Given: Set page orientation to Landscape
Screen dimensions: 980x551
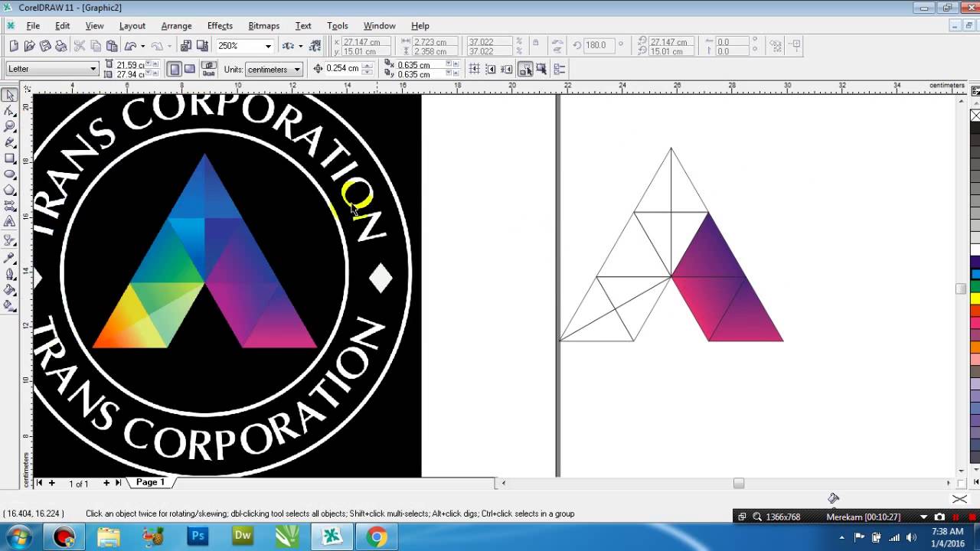Looking at the screenshot, I should point(190,69).
